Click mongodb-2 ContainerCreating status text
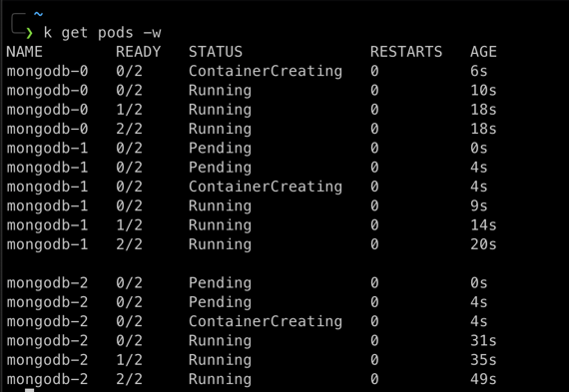 click(x=266, y=321)
